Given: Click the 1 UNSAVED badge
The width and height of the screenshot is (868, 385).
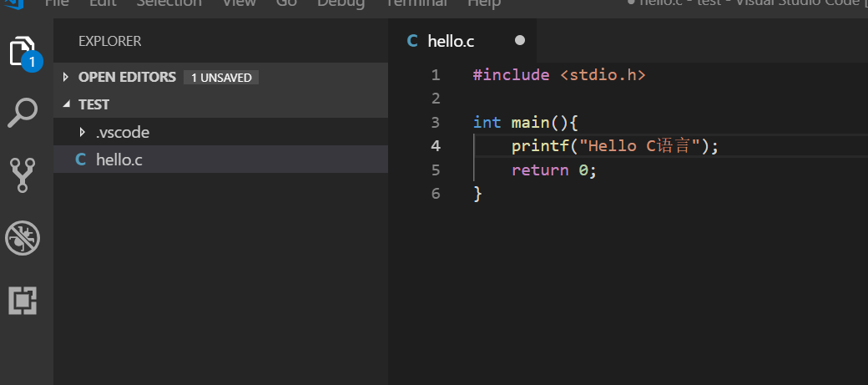Looking at the screenshot, I should (x=221, y=78).
